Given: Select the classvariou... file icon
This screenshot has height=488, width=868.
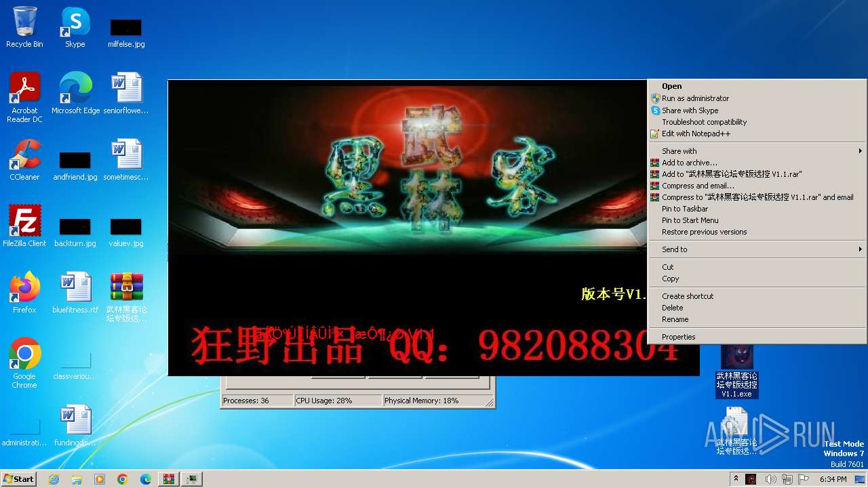Looking at the screenshot, I should click(75, 365).
